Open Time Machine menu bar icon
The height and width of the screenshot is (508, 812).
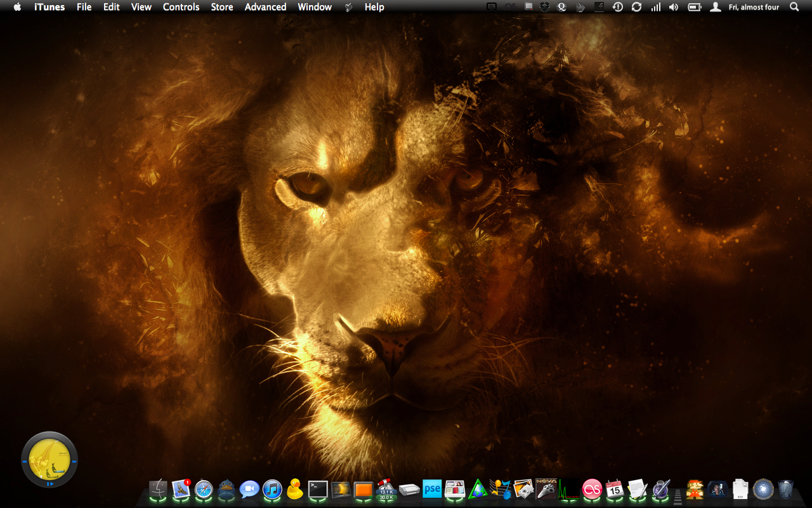click(x=617, y=7)
